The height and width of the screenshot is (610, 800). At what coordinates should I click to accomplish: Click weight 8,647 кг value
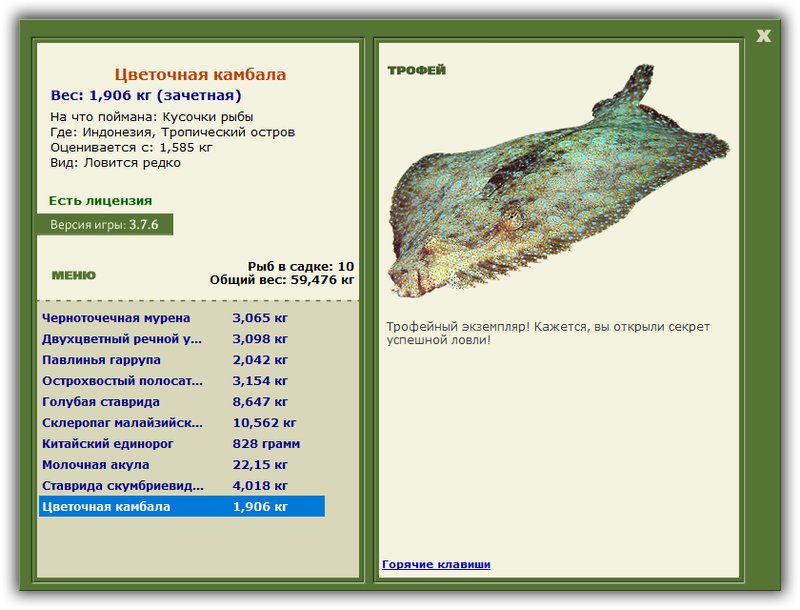(260, 402)
